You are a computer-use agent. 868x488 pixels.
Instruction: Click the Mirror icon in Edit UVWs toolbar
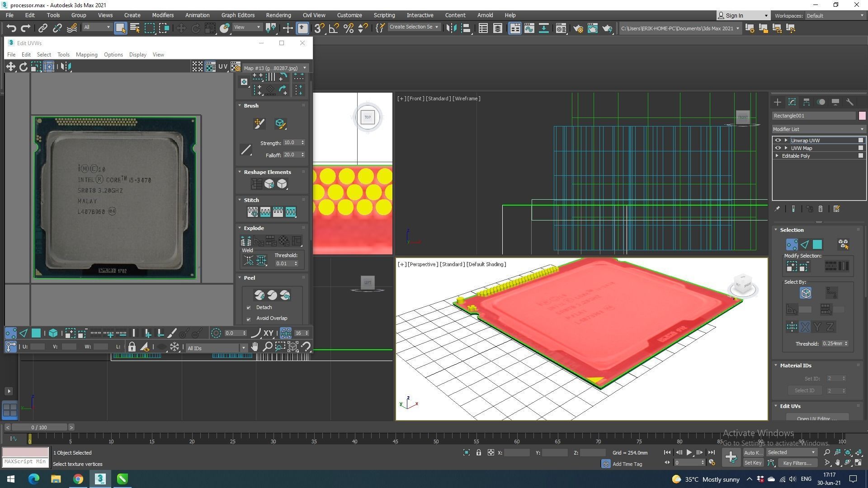pyautogui.click(x=66, y=67)
